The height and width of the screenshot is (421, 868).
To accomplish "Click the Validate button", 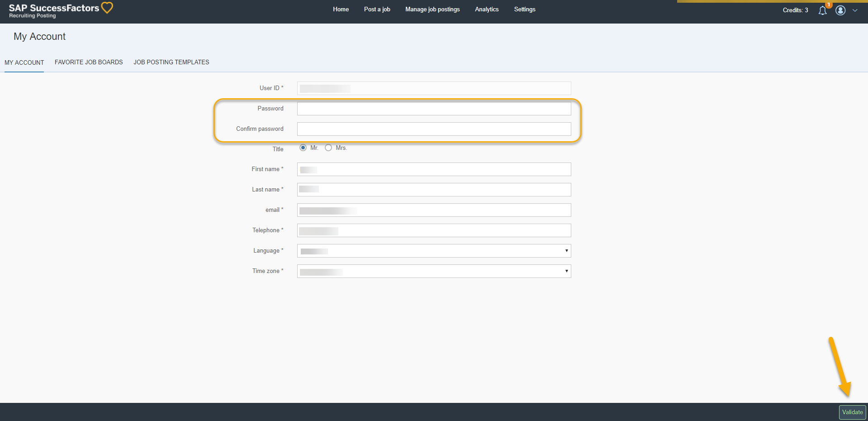I will (x=853, y=412).
